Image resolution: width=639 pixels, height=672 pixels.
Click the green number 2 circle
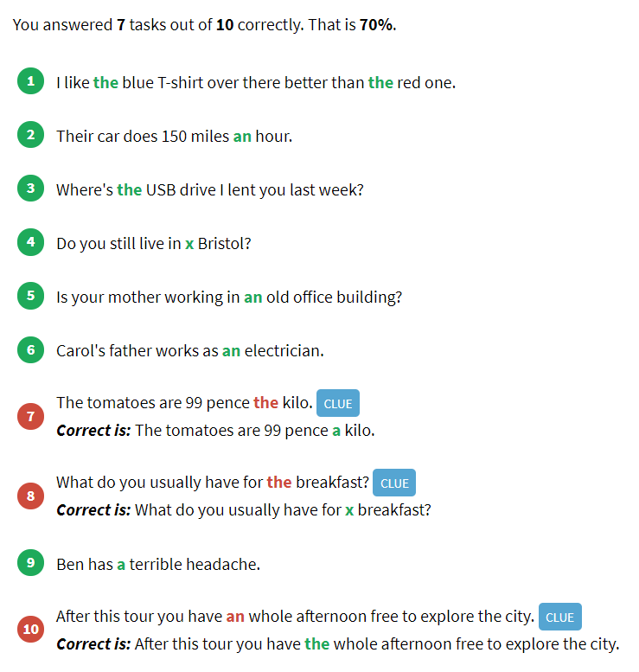coord(30,136)
